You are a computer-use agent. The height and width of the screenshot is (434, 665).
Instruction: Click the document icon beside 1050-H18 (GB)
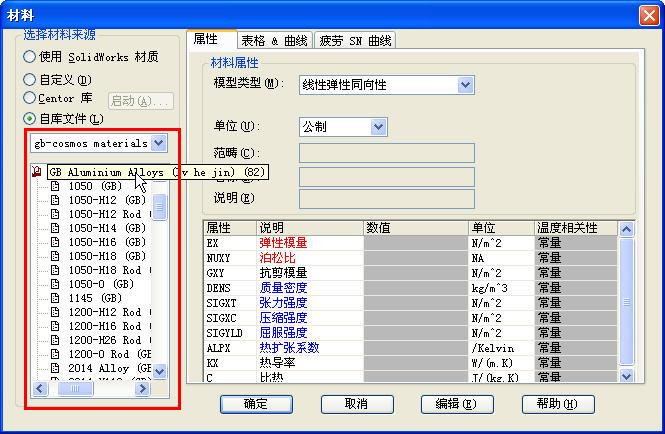(x=55, y=256)
